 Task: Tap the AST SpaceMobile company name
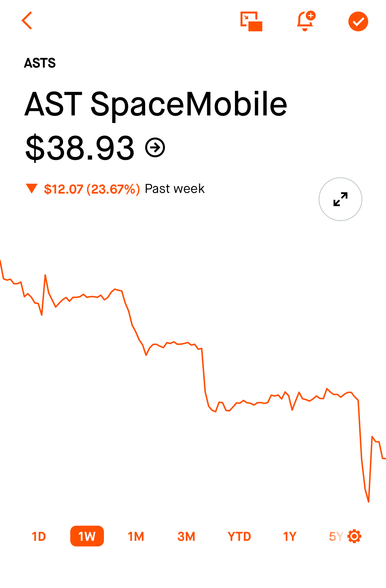point(156,104)
